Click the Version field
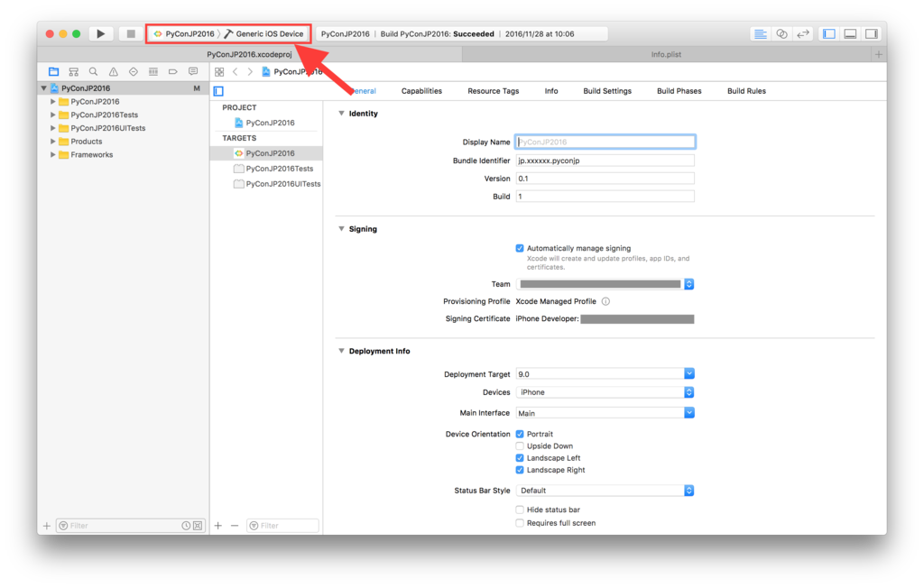The width and height of the screenshot is (924, 588). tap(605, 179)
